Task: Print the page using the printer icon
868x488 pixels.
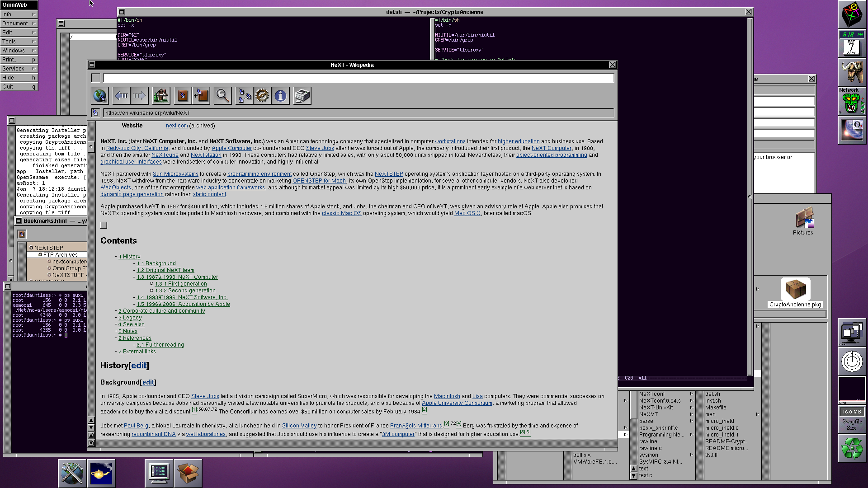Action: [302, 96]
